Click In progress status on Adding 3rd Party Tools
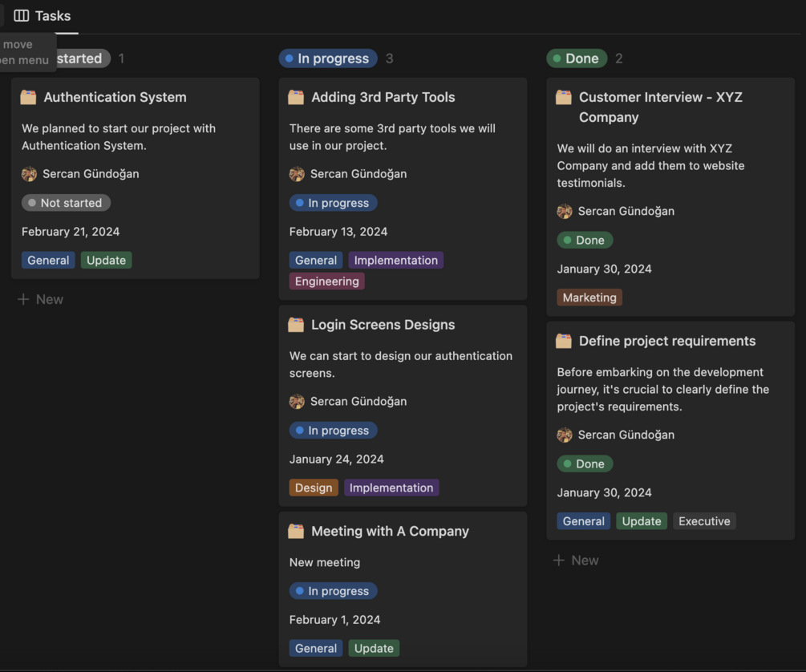The image size is (806, 672). pyautogui.click(x=333, y=203)
